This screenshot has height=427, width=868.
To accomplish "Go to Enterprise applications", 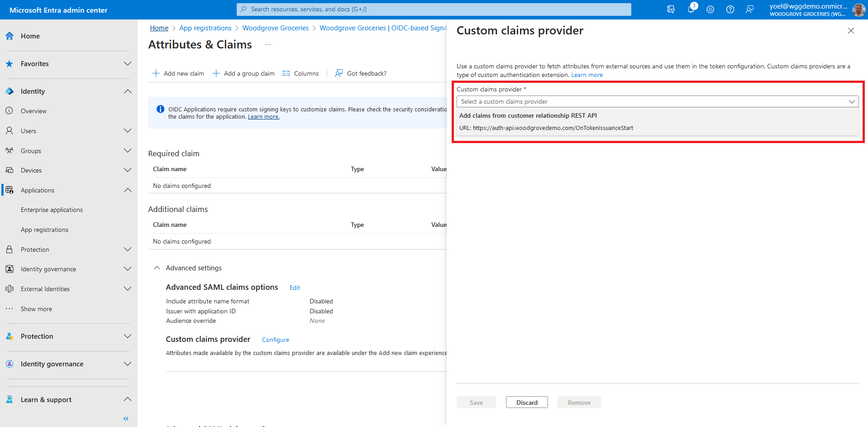I will (x=52, y=210).
